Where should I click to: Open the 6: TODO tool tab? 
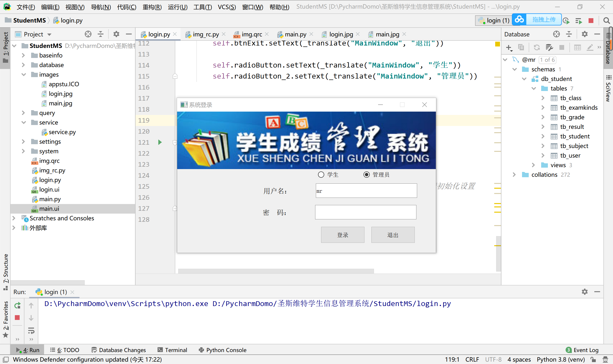[65, 350]
